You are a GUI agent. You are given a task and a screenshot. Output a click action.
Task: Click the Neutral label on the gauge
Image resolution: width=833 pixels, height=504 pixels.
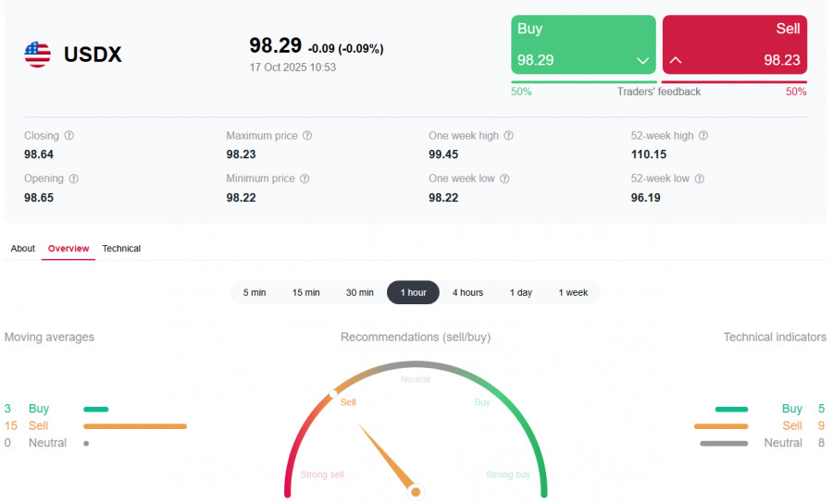point(416,379)
